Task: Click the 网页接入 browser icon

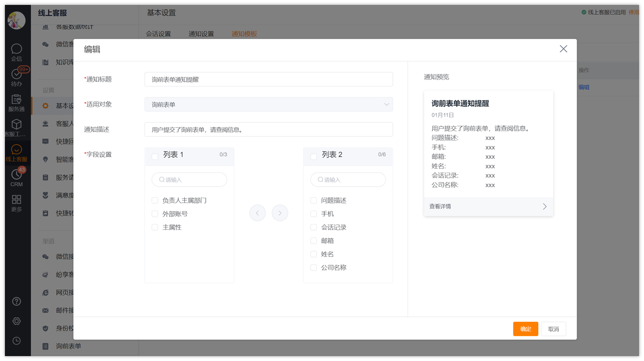Action: pos(46,293)
